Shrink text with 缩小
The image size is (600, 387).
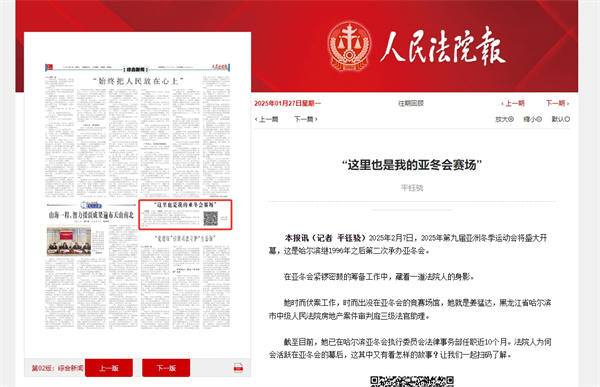click(x=533, y=119)
